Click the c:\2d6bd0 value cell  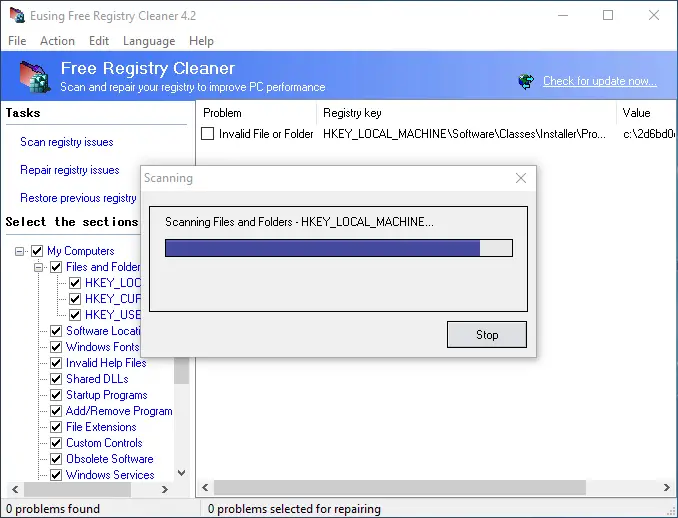pos(649,134)
